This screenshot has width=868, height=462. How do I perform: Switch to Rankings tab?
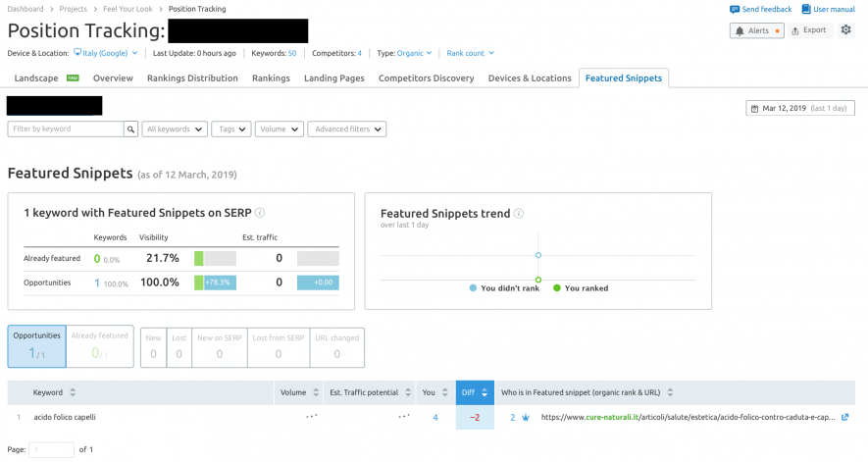click(x=272, y=78)
